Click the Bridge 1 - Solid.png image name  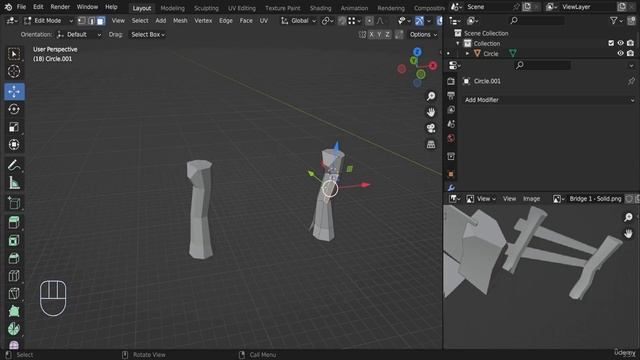[595, 199]
